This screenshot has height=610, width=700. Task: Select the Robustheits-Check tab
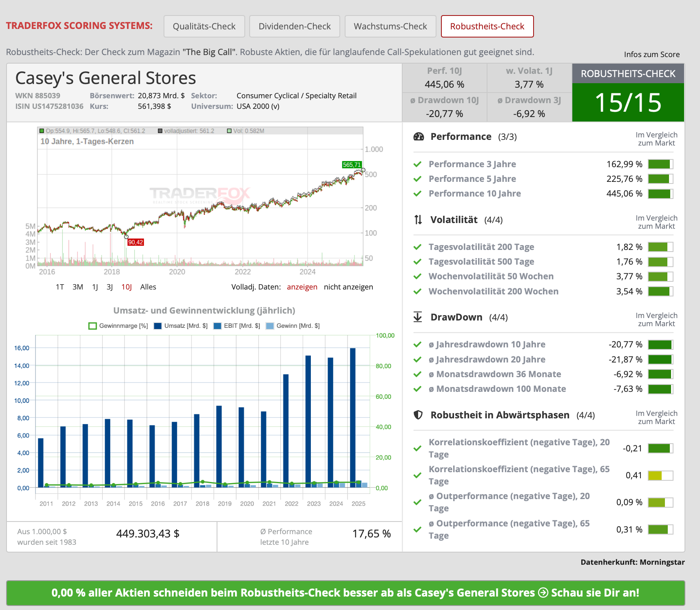pos(487,27)
